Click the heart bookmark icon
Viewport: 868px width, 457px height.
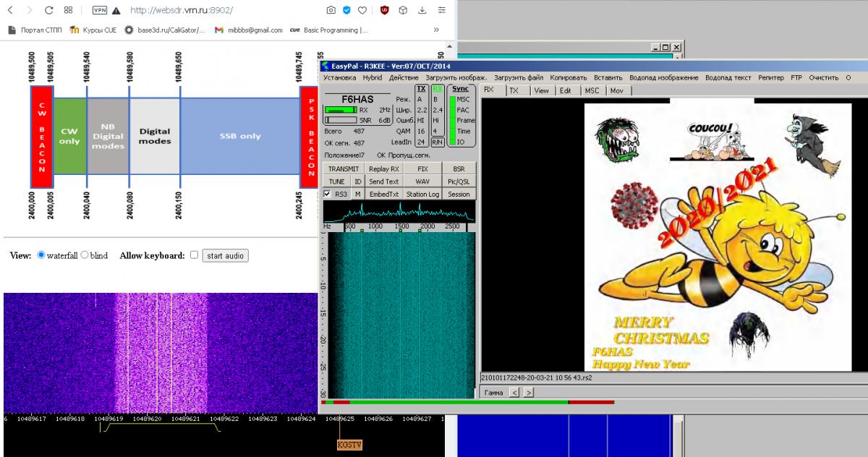pyautogui.click(x=362, y=11)
